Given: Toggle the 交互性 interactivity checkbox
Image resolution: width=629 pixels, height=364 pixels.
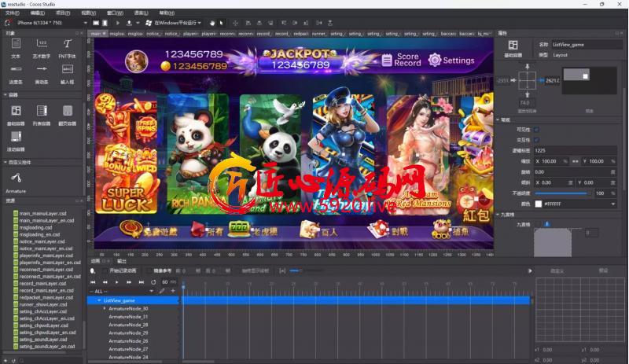Looking at the screenshot, I should (537, 140).
